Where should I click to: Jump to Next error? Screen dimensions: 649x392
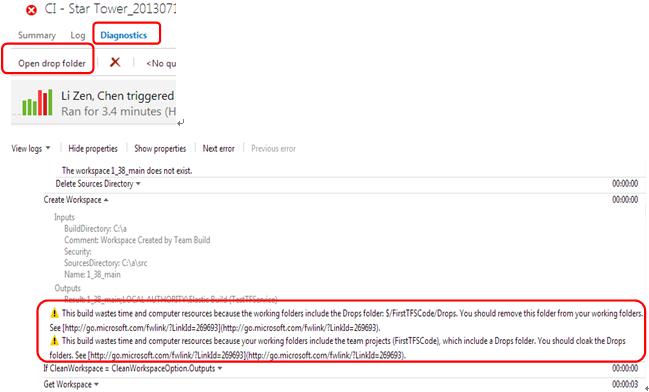tap(219, 148)
